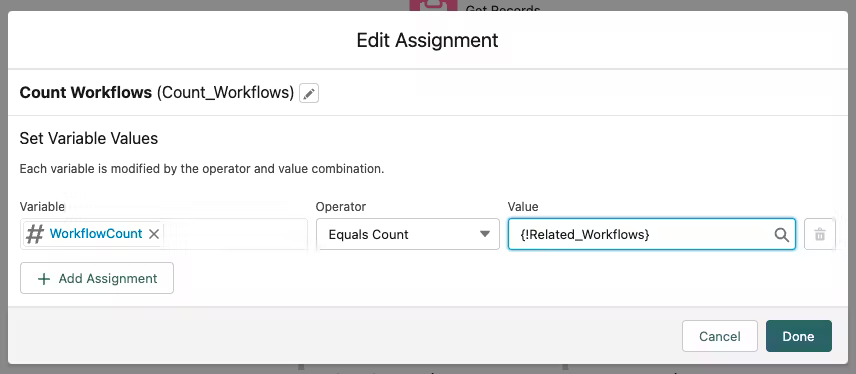Click the number type hash icon
Screen dimensions: 856x374
pyautogui.click(x=35, y=234)
